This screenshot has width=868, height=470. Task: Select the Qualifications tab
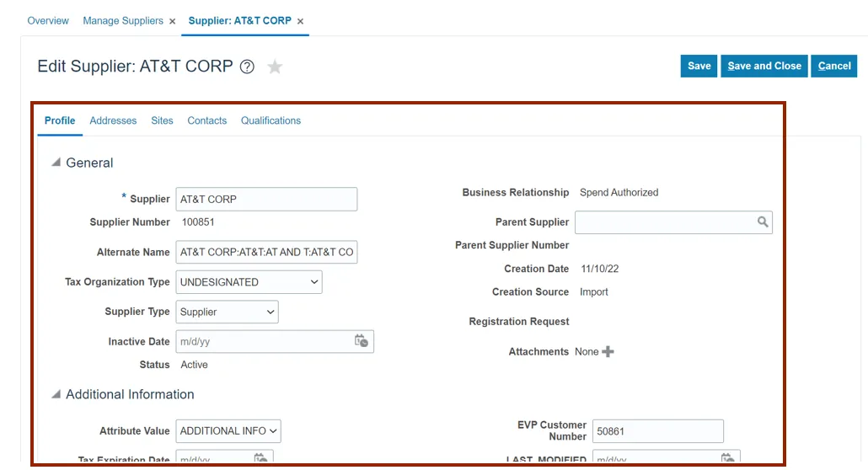[x=271, y=120]
